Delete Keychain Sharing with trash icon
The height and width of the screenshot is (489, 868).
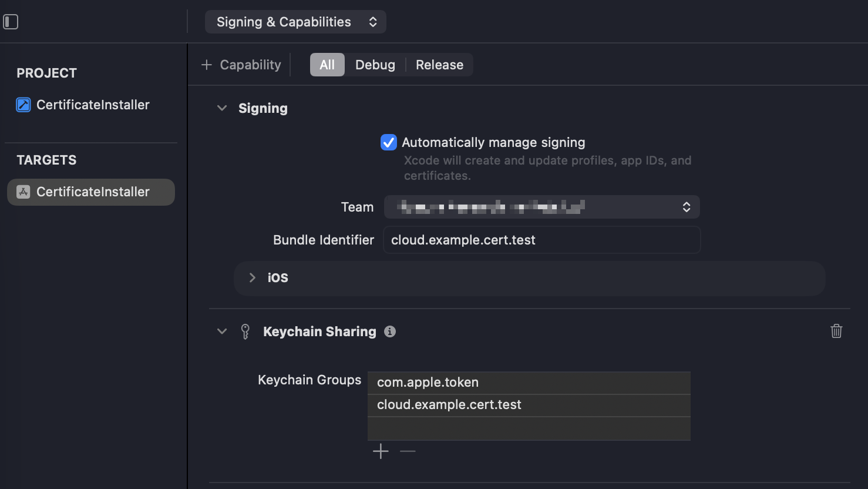[x=836, y=331]
